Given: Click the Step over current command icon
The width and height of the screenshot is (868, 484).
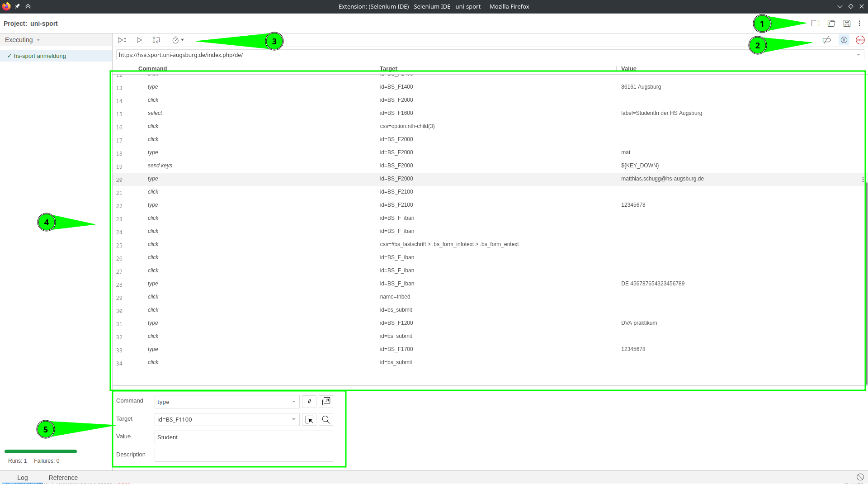Looking at the screenshot, I should [x=156, y=40].
